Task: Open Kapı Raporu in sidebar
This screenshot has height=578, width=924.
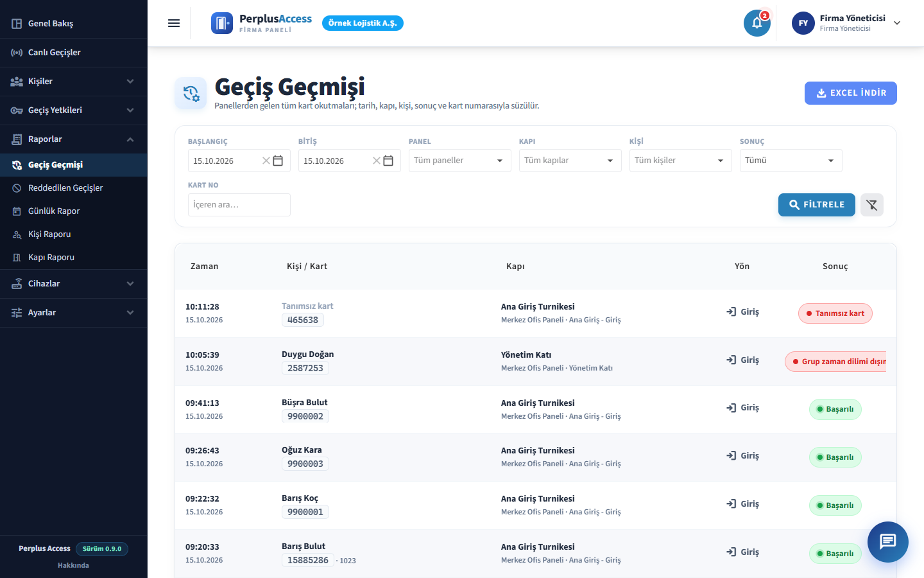Action: click(x=74, y=258)
